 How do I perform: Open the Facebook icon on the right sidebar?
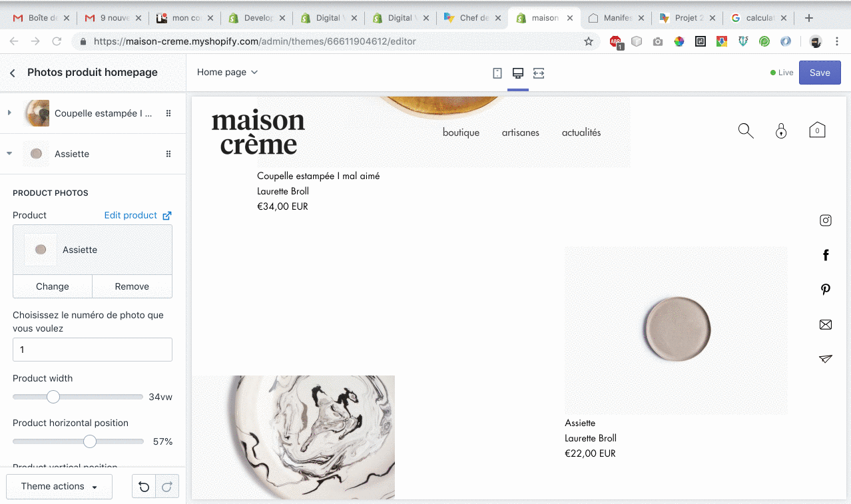click(x=825, y=255)
